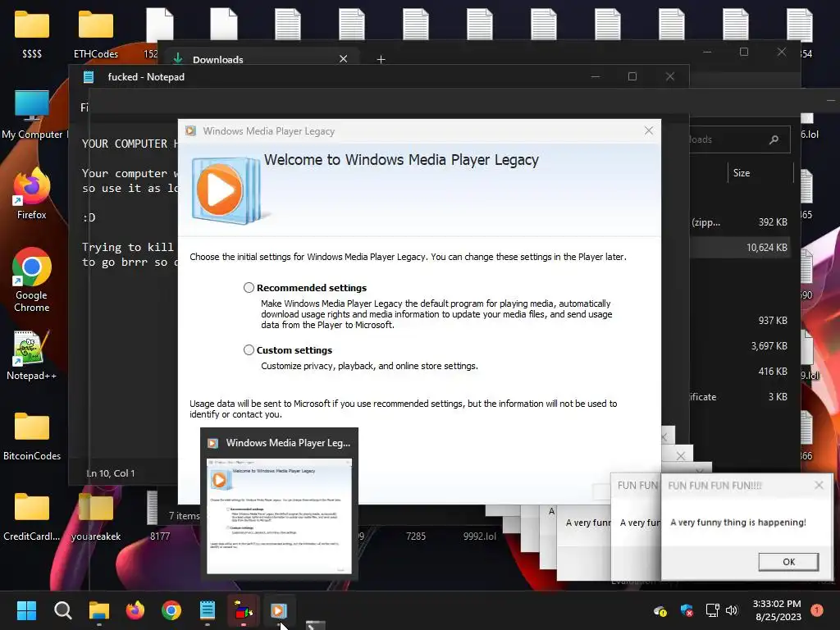The image size is (840, 630).
Task: Click the 10,624 KB file row in Downloads
Action: (739, 248)
